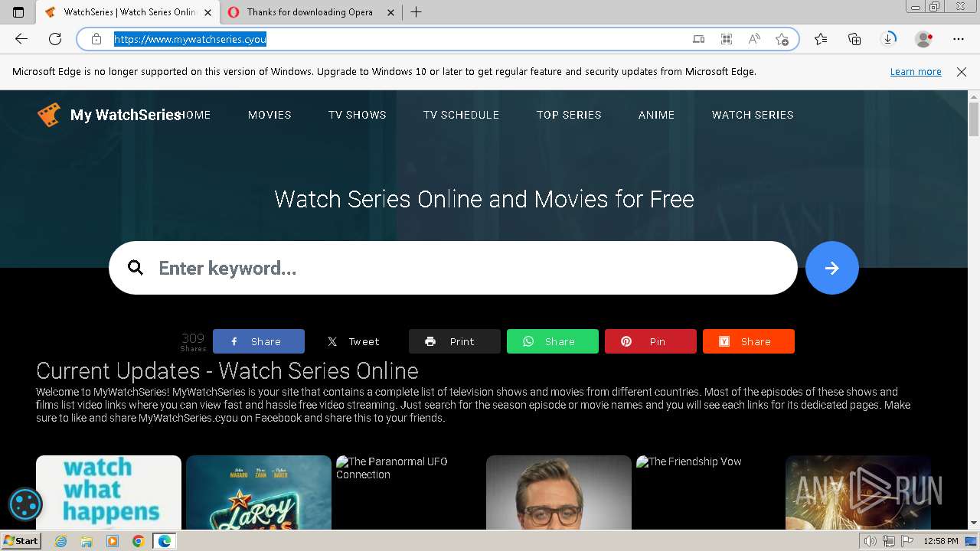Submit search with blue arrow button

pos(832,268)
